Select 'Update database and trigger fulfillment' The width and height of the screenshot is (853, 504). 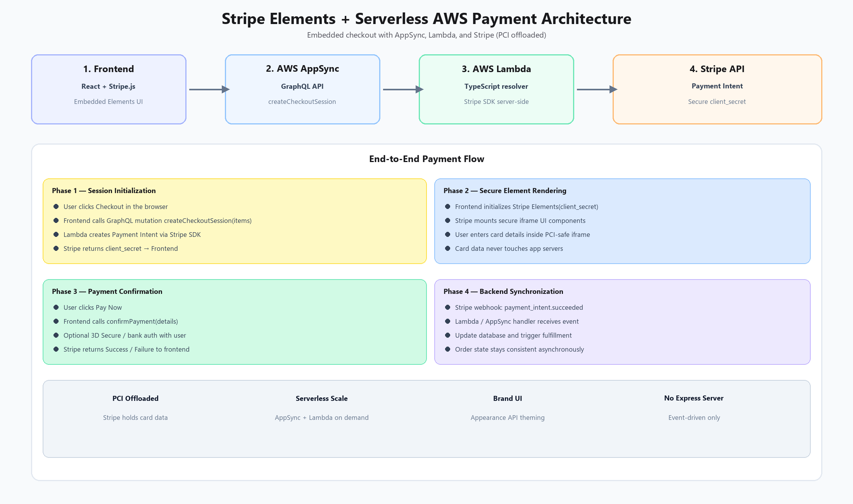click(x=513, y=335)
